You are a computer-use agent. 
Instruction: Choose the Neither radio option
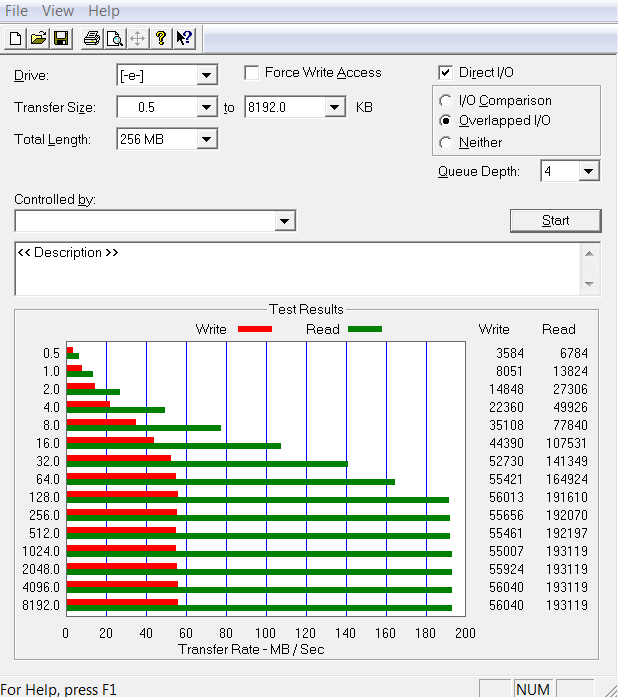[446, 143]
